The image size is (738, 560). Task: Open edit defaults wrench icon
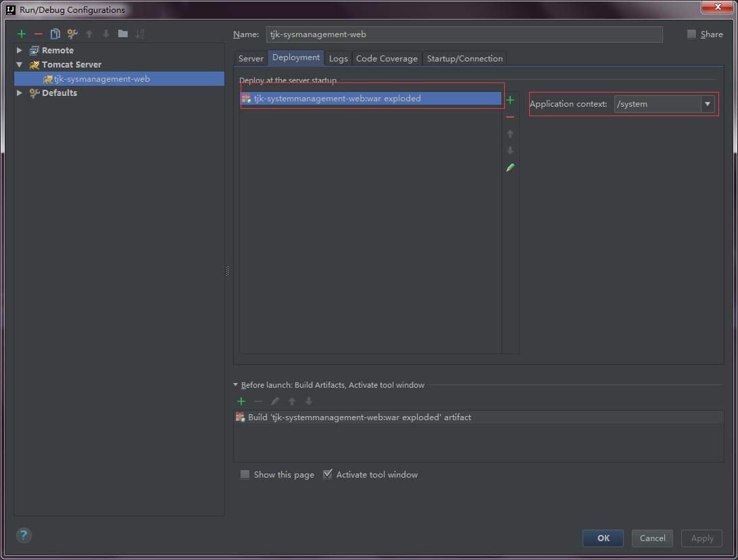click(x=72, y=34)
